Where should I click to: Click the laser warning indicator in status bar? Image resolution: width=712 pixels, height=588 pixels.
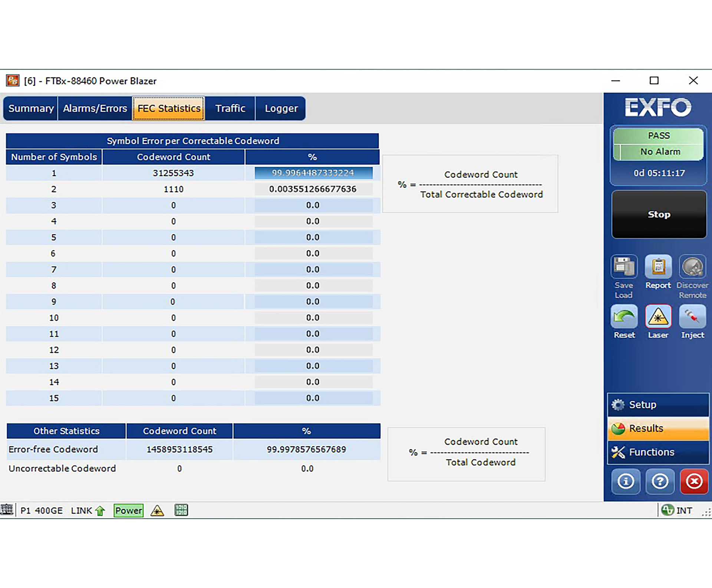158,511
